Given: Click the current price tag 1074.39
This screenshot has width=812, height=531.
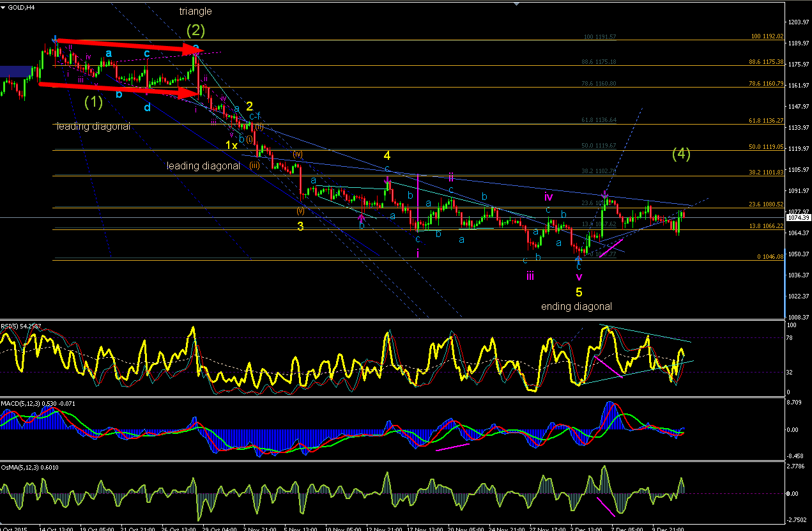Looking at the screenshot, I should 799,218.
